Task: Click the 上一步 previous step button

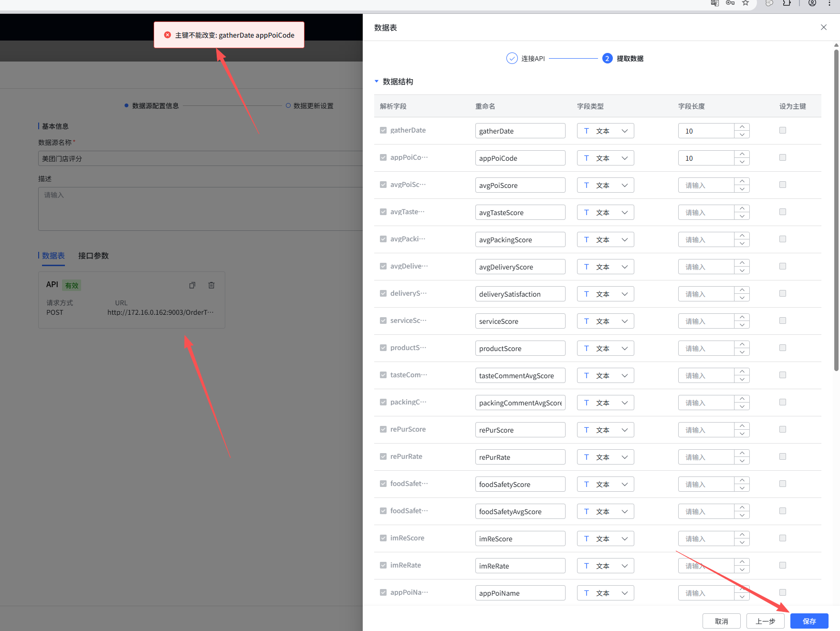Action: (765, 621)
